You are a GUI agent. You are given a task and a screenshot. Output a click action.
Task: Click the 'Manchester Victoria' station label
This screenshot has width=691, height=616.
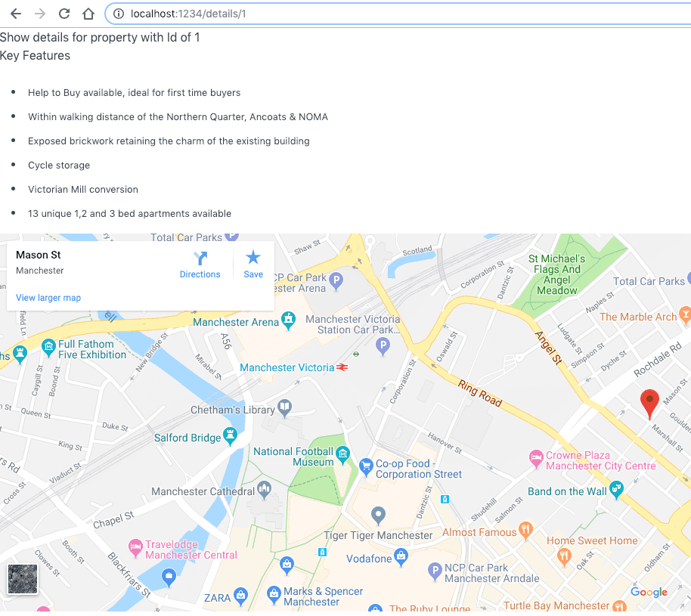click(287, 367)
